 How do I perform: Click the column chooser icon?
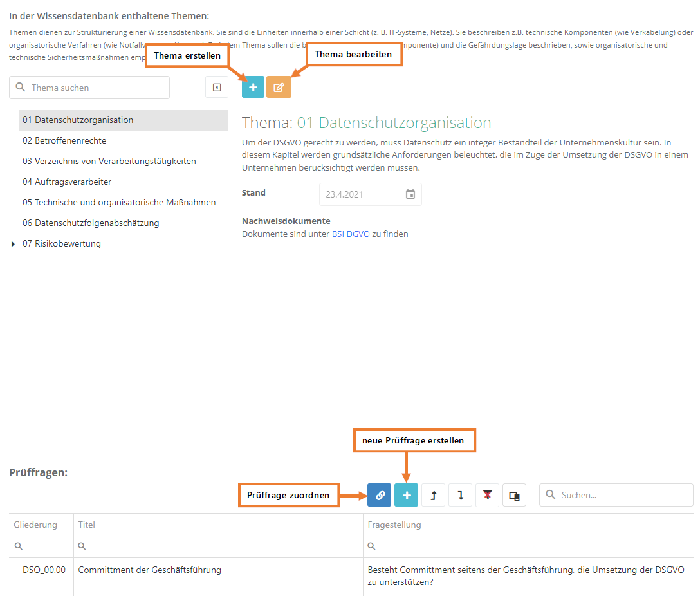tap(514, 496)
